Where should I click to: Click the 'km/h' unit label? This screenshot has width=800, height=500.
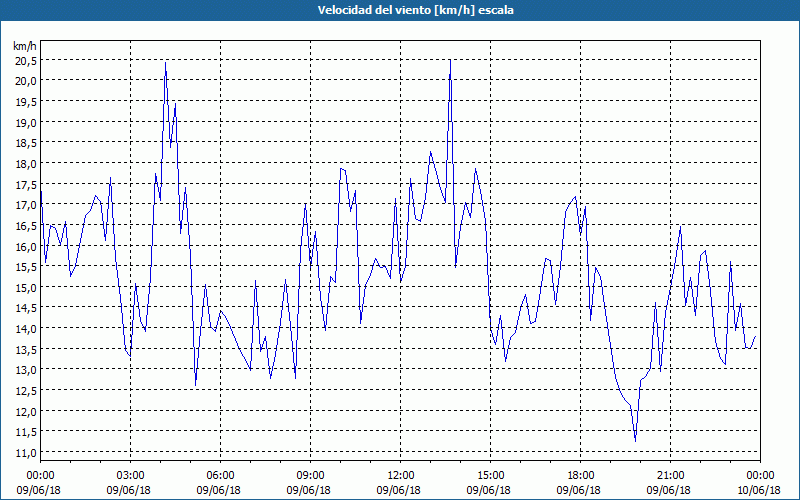(x=25, y=46)
